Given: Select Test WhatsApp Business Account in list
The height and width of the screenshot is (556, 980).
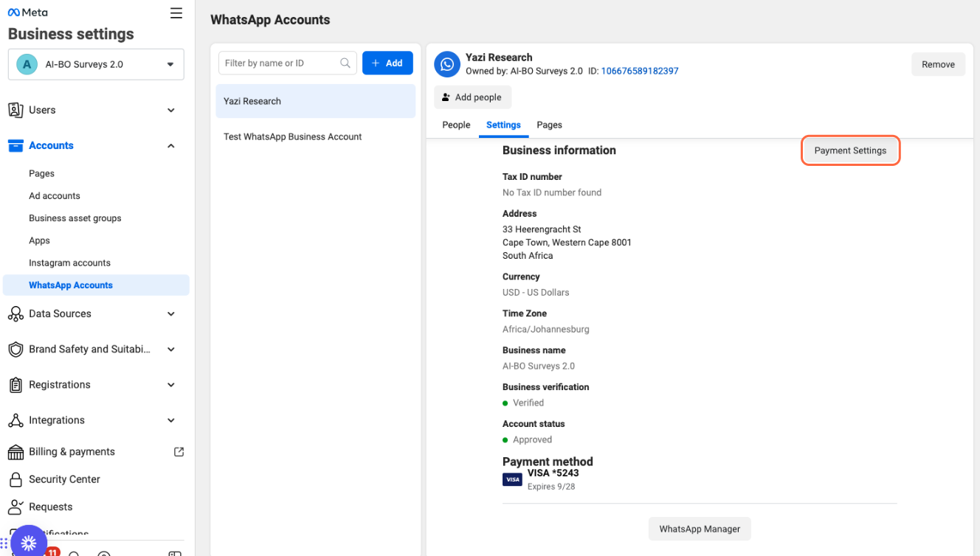Looking at the screenshot, I should 293,137.
